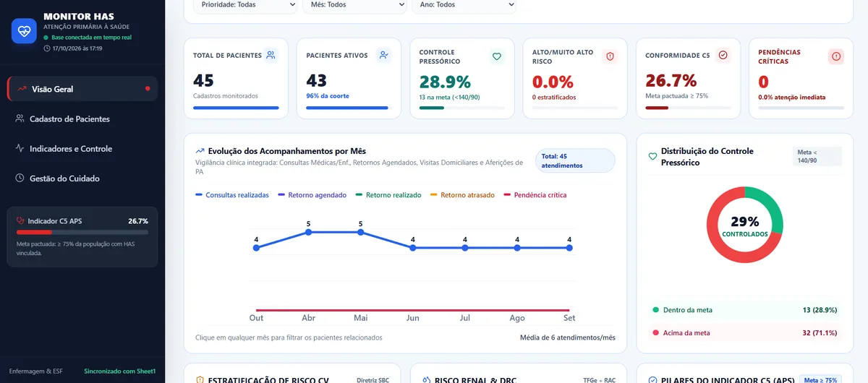Viewport: 868px width, 383px height.
Task: Click the 29% Controlados donut center
Action: click(744, 225)
